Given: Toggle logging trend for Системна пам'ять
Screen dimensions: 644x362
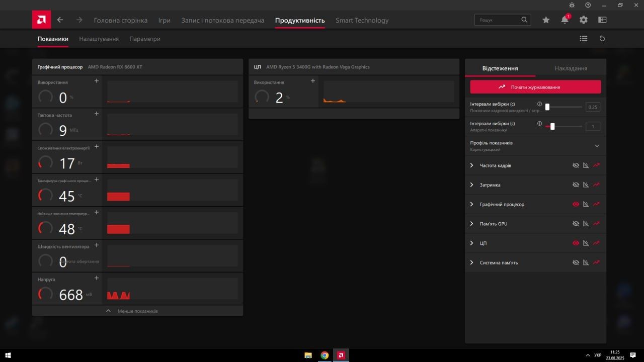Looking at the screenshot, I should point(597,262).
